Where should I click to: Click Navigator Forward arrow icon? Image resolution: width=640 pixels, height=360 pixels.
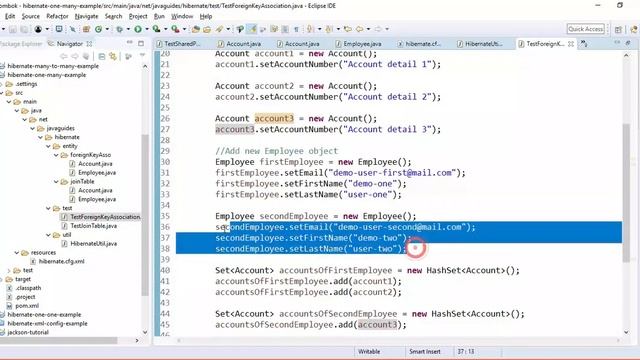75,56
